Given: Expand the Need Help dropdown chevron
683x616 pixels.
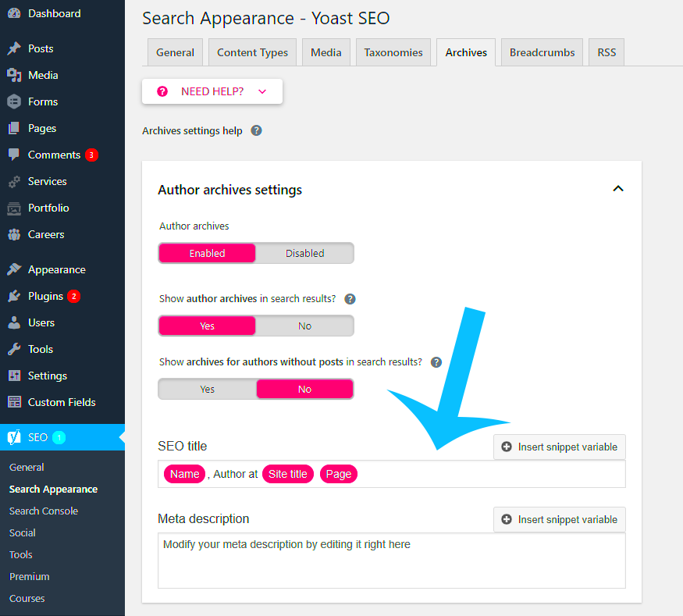Looking at the screenshot, I should tap(262, 91).
